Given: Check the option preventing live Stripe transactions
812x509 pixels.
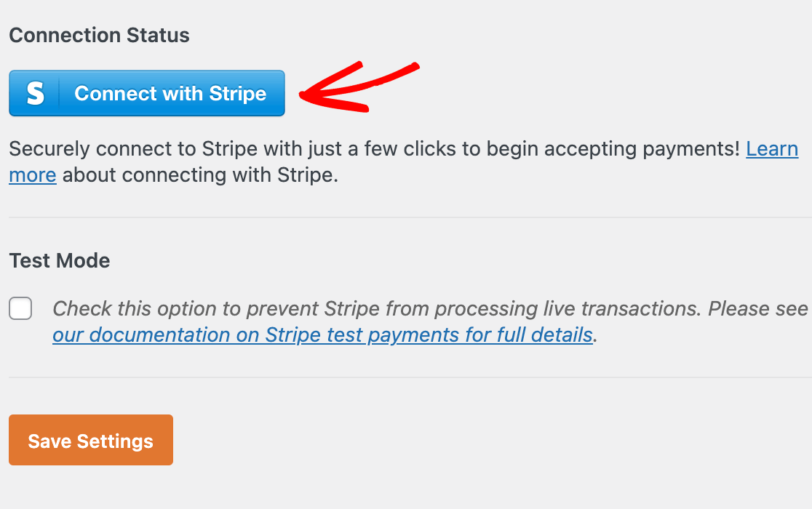Looking at the screenshot, I should [20, 308].
